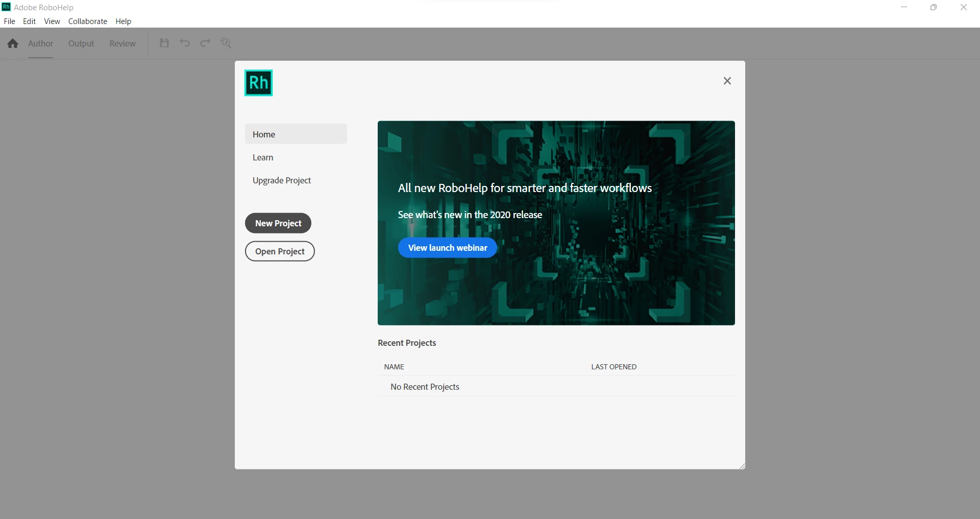
Task: Open the File menu
Action: pos(10,21)
